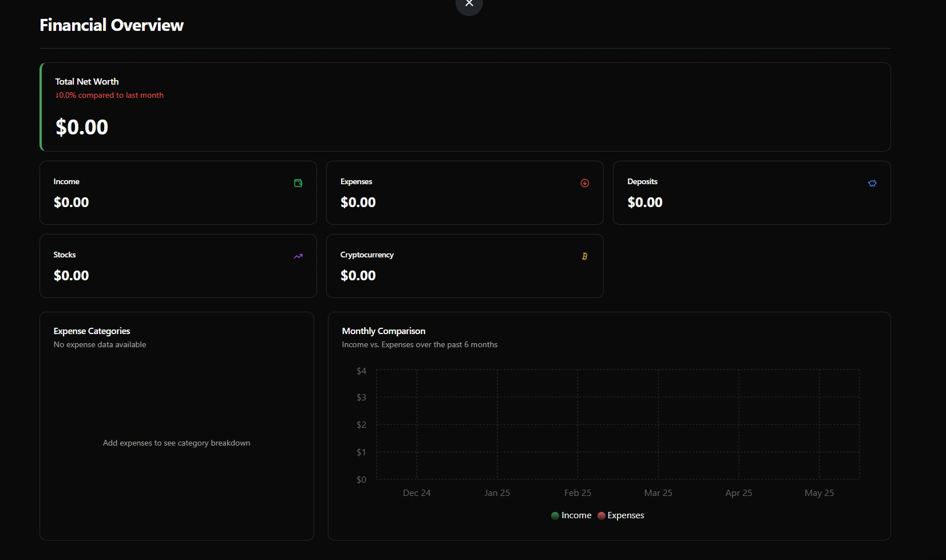Viewport: 946px width, 560px height.
Task: Click the Financial Overview heading
Action: pos(112,25)
